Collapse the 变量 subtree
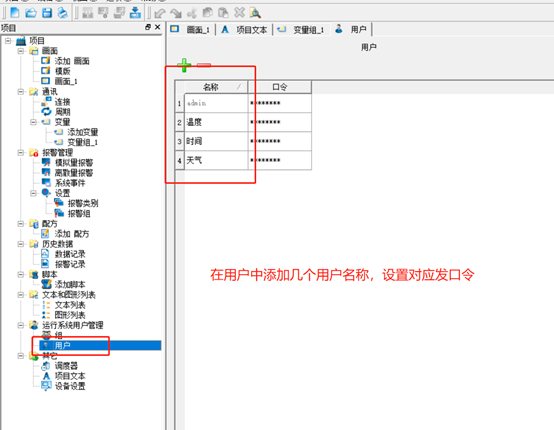Screen dimensions: 554x430 [33, 122]
